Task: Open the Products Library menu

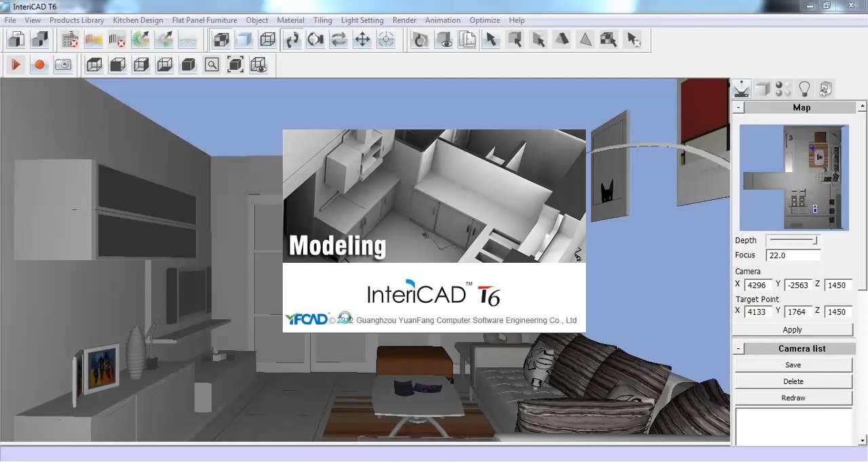Action: pyautogui.click(x=77, y=20)
